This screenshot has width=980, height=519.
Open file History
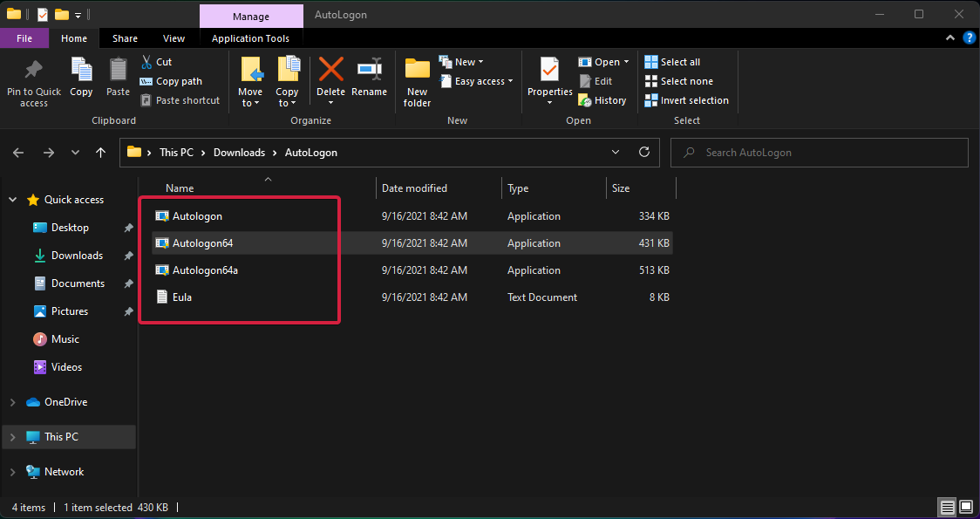602,100
